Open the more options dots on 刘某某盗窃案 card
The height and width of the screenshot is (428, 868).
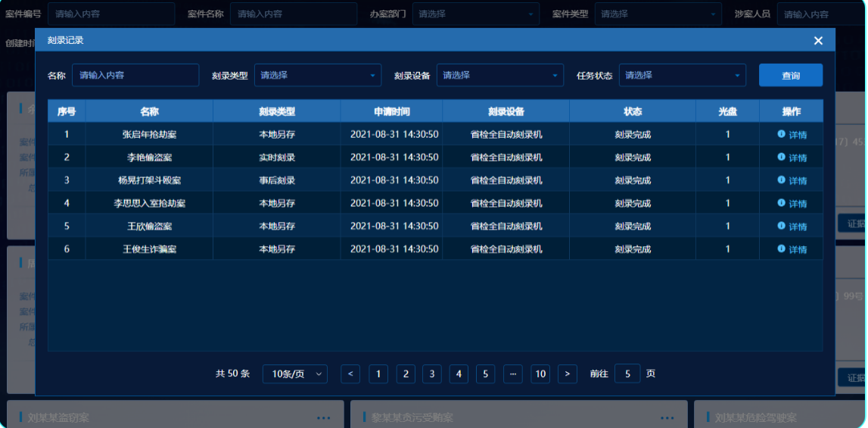323,417
